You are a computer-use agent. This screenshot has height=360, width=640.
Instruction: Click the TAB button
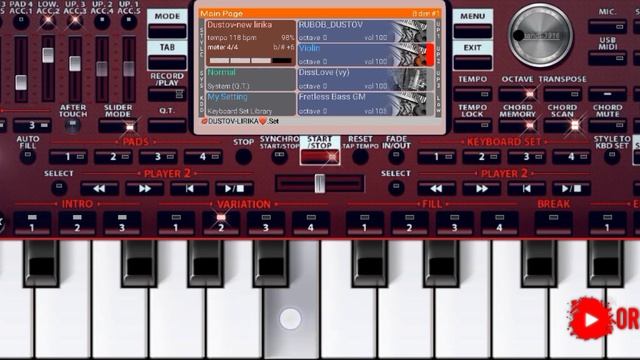[167, 62]
